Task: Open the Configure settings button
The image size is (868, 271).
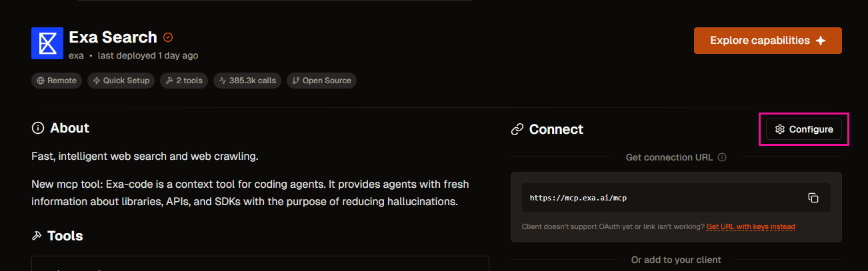Action: pyautogui.click(x=804, y=129)
